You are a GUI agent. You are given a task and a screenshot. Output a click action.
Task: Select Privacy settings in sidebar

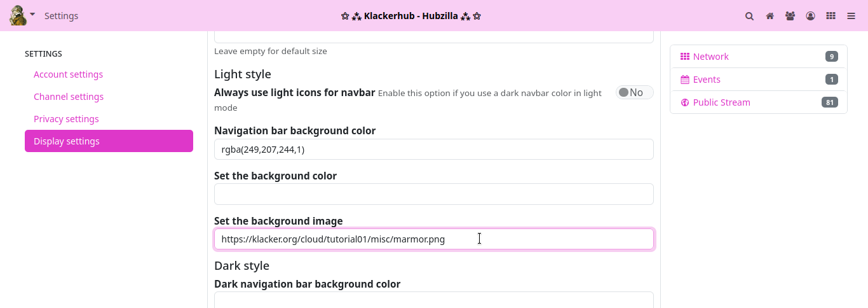[66, 119]
